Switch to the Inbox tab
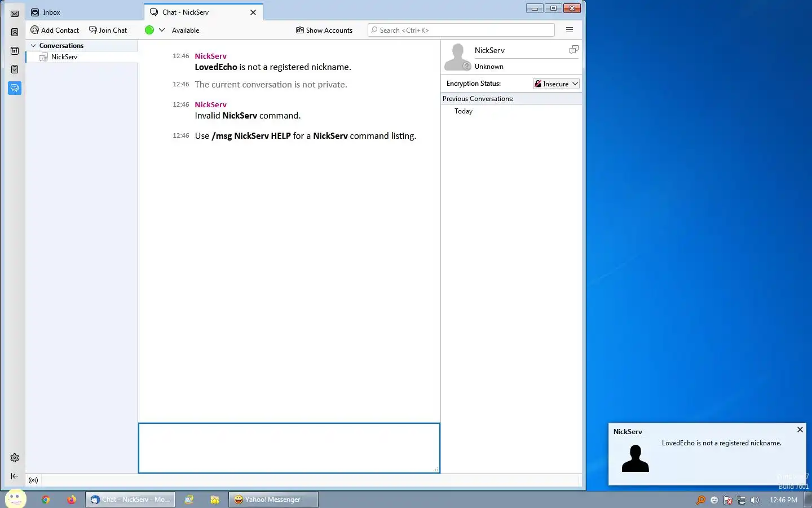The image size is (812, 508). click(x=85, y=12)
